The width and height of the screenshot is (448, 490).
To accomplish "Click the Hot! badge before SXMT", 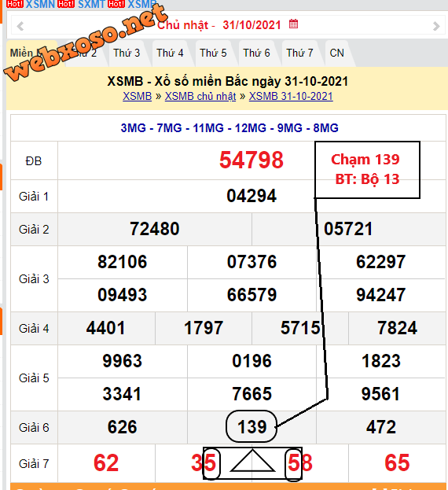I will [x=66, y=4].
